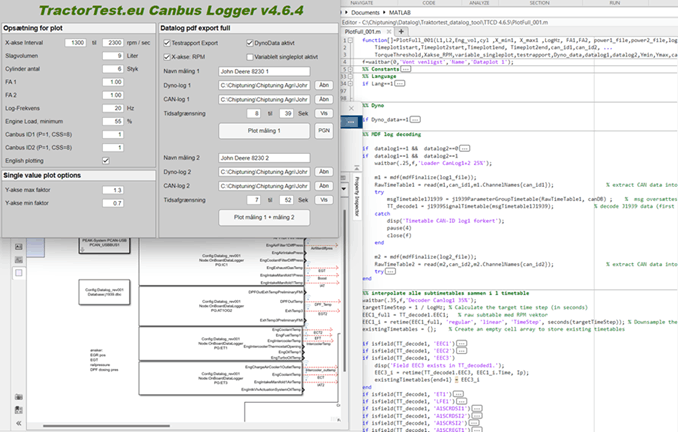
Task: Click Åbn button for CAN-log 1
Action: (x=324, y=99)
